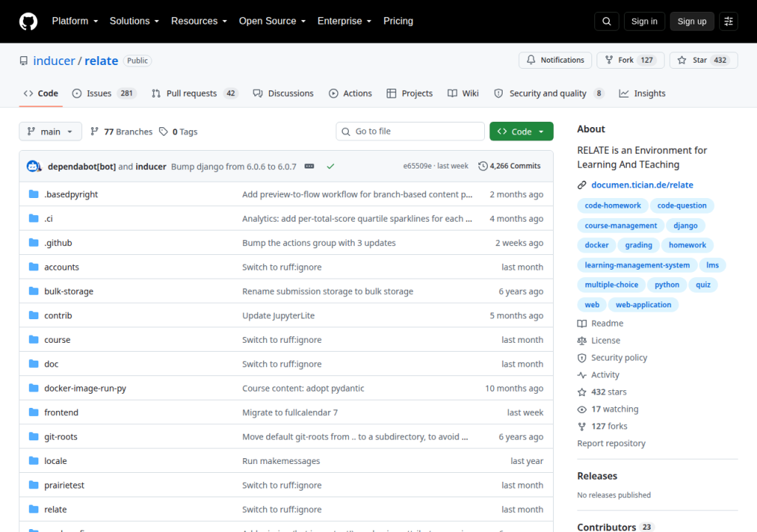Open the relate repository name link
The image size is (757, 532).
(101, 61)
